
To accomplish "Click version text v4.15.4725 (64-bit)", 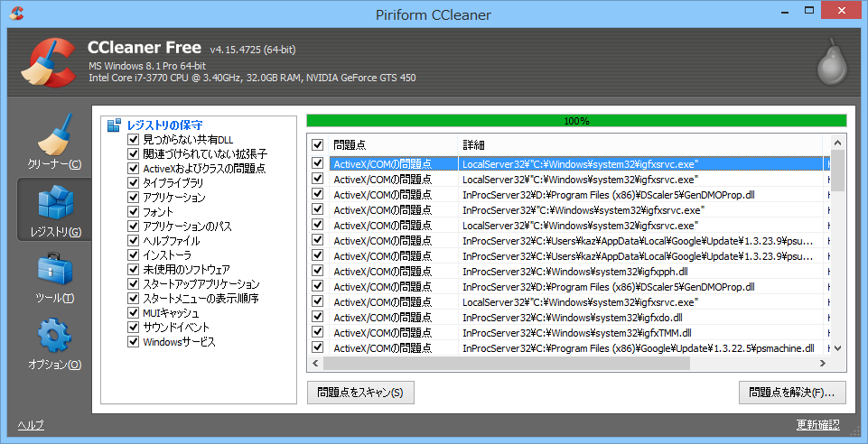I will click(253, 50).
